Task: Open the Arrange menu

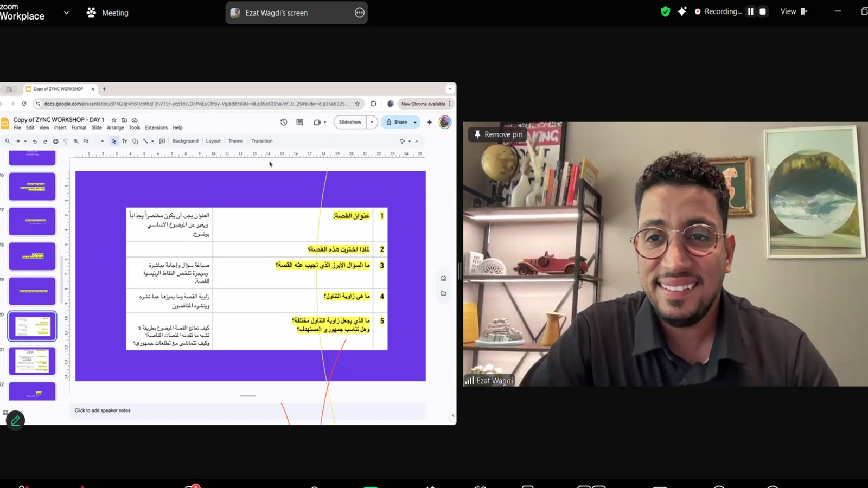Action: coord(115,128)
